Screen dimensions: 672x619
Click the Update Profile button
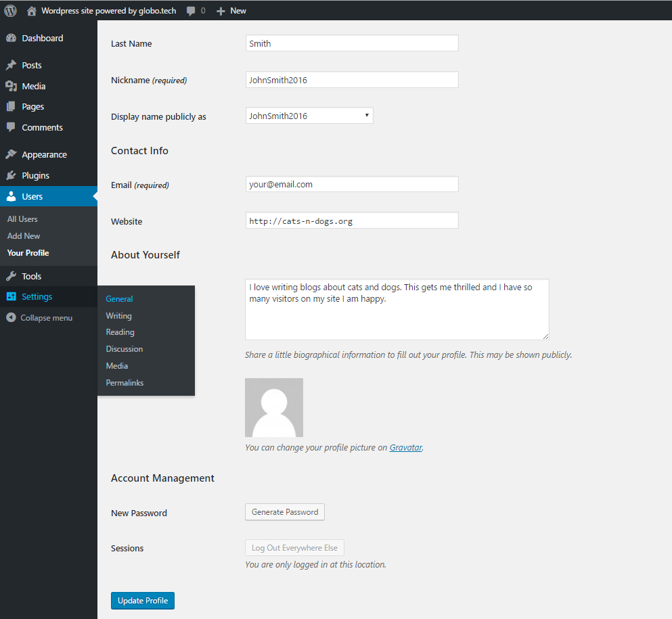coord(143,601)
